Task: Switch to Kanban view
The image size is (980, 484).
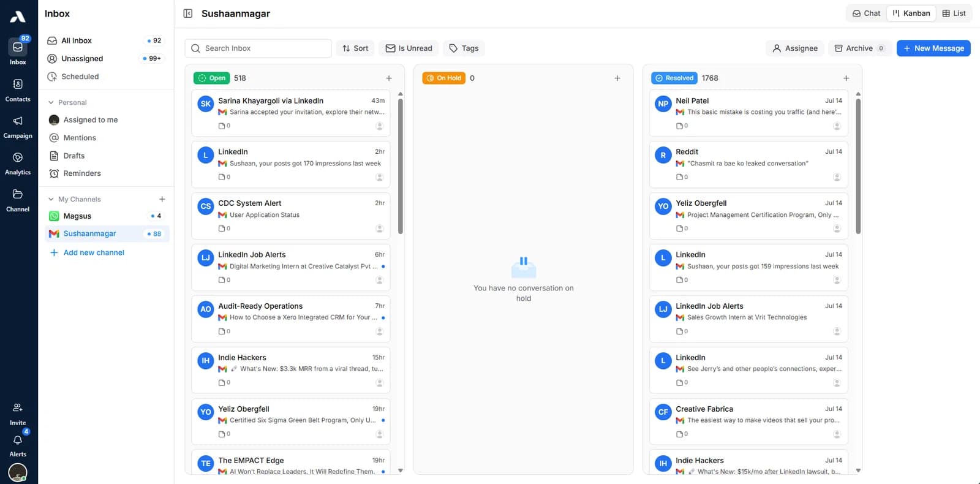Action: pyautogui.click(x=911, y=13)
